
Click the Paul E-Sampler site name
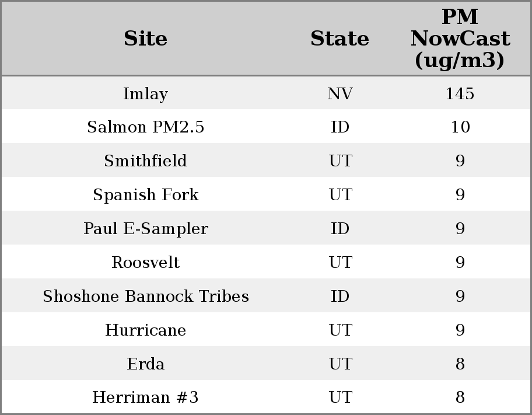coord(146,229)
